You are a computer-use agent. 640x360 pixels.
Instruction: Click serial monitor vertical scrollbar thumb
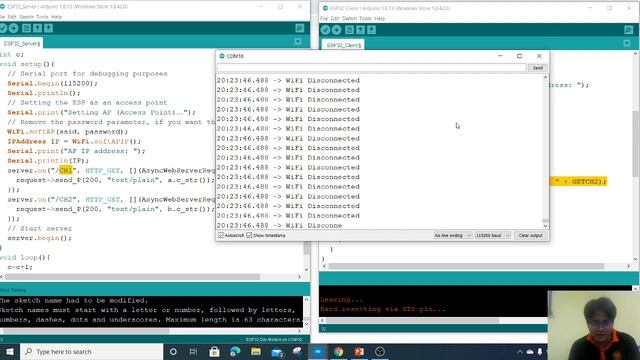545,221
